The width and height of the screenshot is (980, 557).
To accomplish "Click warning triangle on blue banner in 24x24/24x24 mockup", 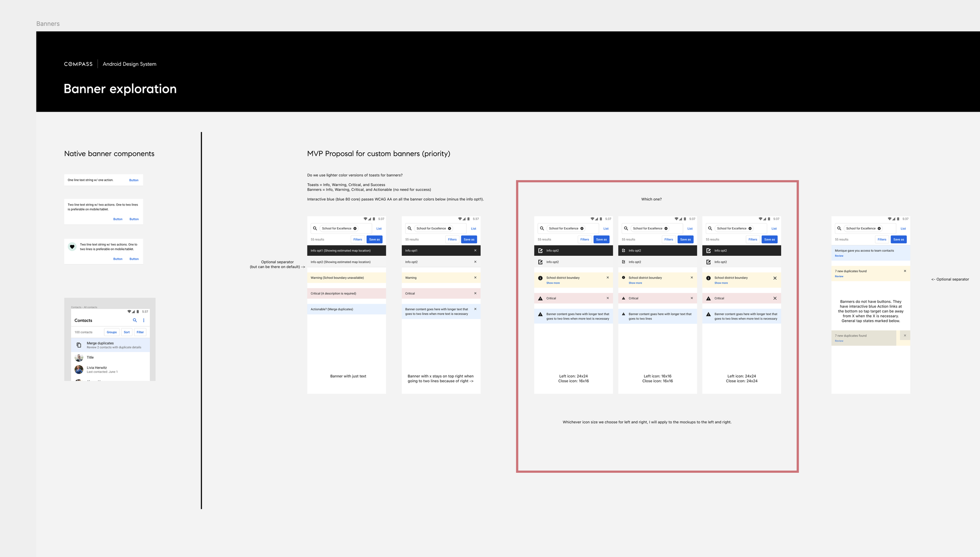I will (708, 314).
